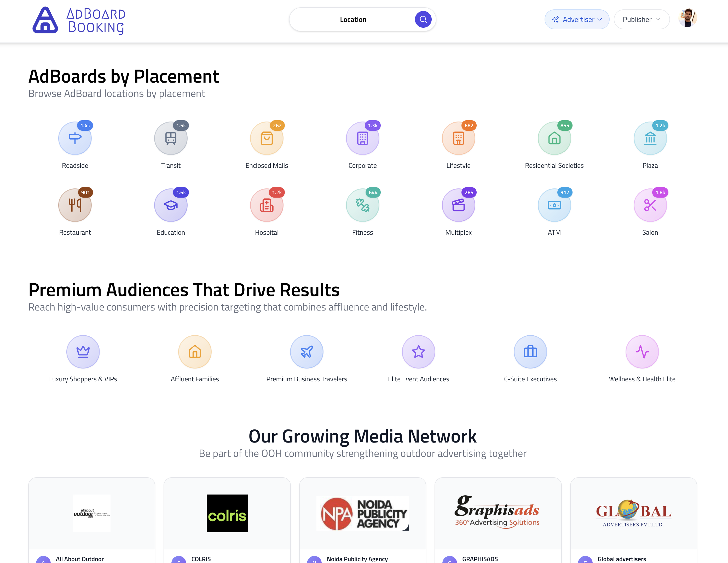Open the C-Suite Executives briefcase icon
728x563 pixels.
pyautogui.click(x=530, y=352)
